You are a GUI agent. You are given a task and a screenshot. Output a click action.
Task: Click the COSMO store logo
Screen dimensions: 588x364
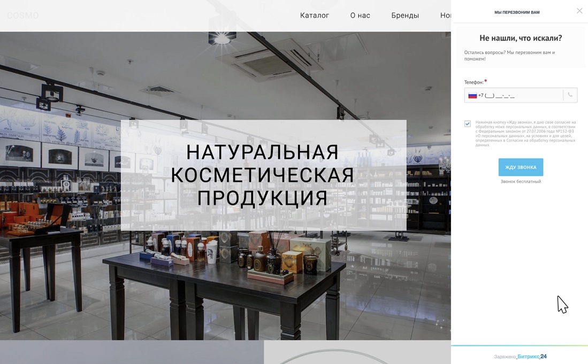(22, 15)
